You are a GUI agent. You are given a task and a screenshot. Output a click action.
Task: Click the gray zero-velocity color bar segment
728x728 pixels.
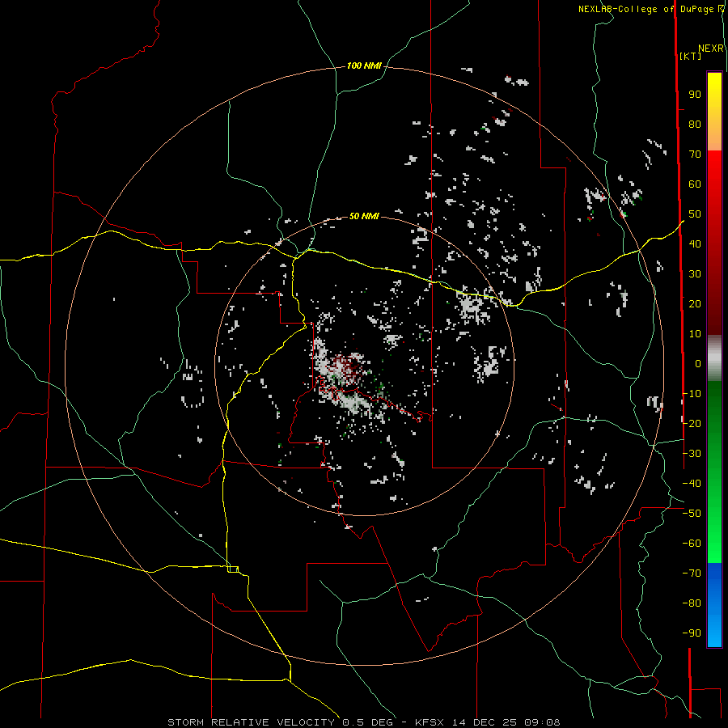(714, 358)
